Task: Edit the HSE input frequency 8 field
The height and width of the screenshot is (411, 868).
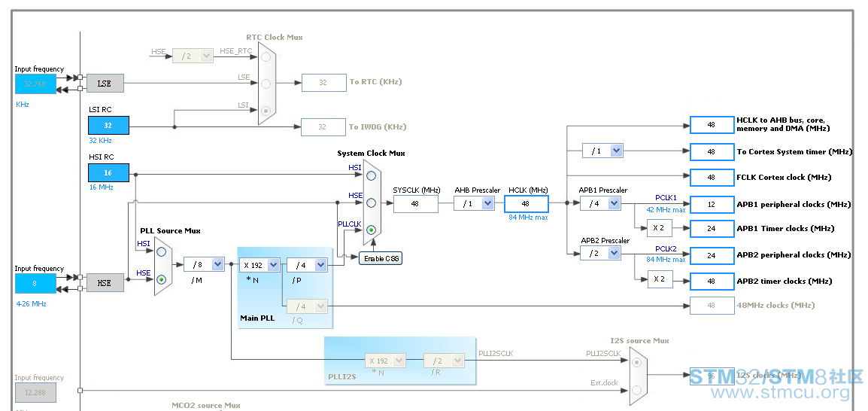Action: [x=35, y=283]
